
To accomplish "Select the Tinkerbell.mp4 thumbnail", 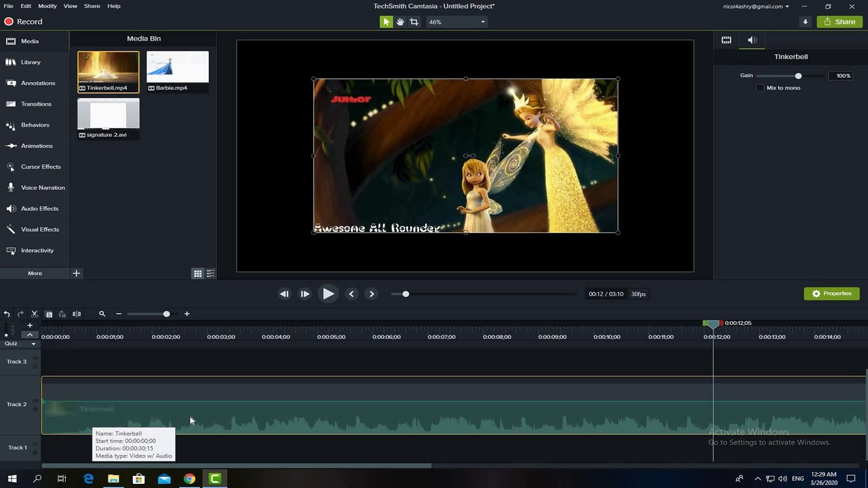I will [108, 72].
